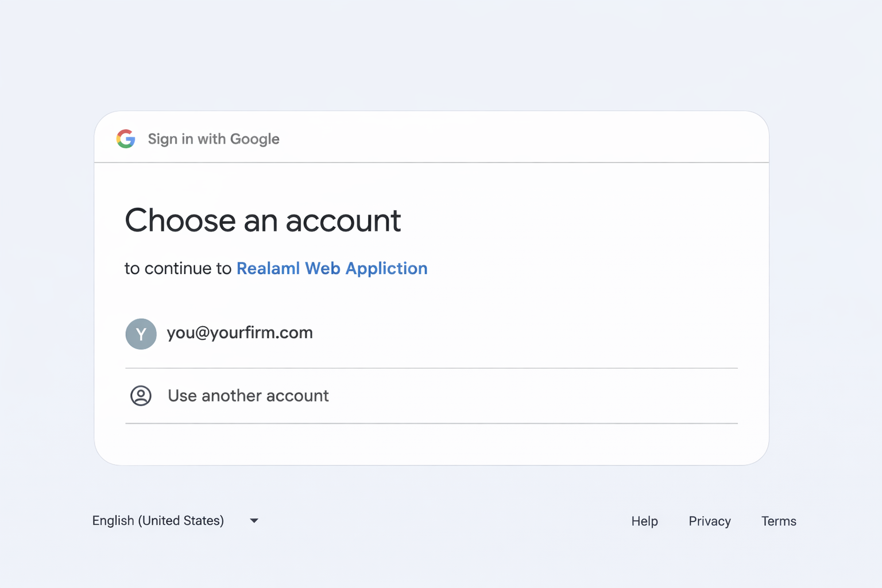Open the Terms link
Image resolution: width=882 pixels, height=588 pixels.
(x=778, y=521)
